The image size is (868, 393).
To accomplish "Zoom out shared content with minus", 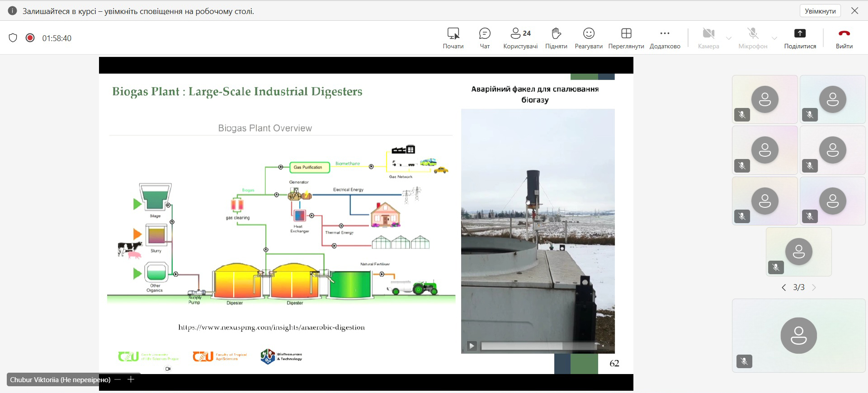I will [118, 379].
